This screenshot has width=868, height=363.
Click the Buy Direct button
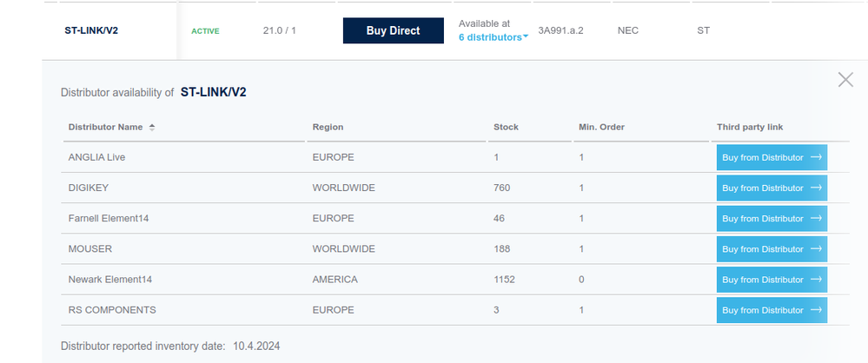tap(393, 30)
